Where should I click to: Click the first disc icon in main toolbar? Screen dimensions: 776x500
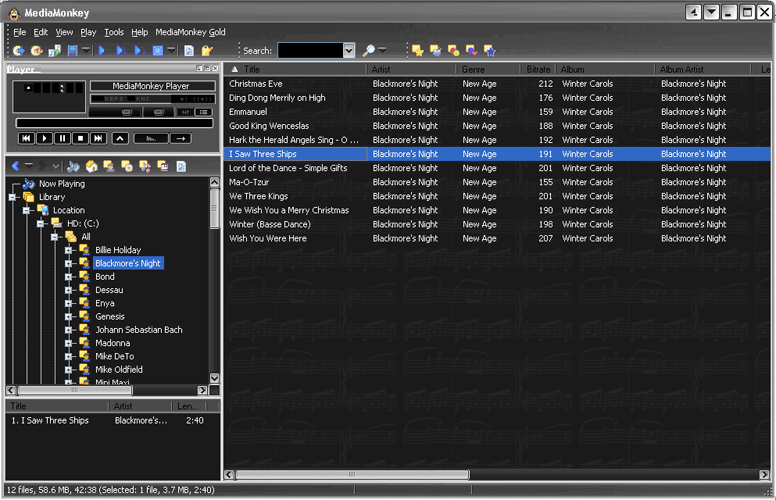[19, 50]
